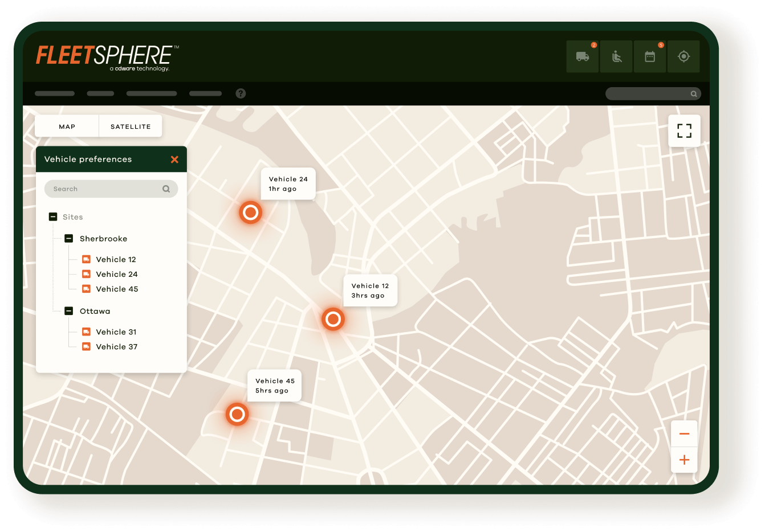Click the Vehicle 12 map marker
The width and height of the screenshot is (765, 532).
[333, 319]
